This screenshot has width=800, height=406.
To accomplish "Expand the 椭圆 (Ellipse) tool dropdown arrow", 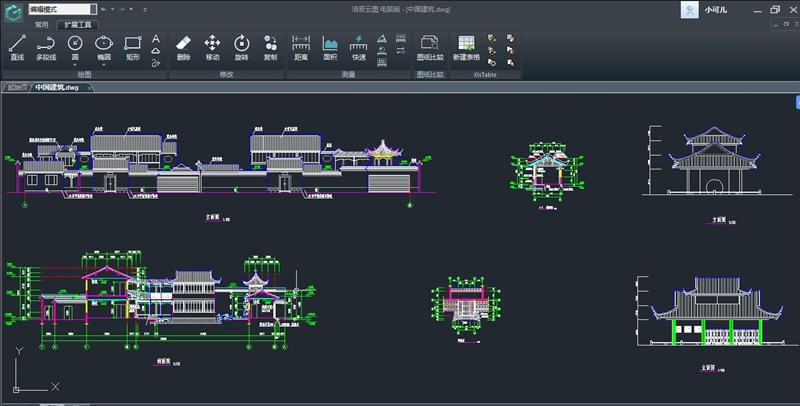I will click(104, 66).
